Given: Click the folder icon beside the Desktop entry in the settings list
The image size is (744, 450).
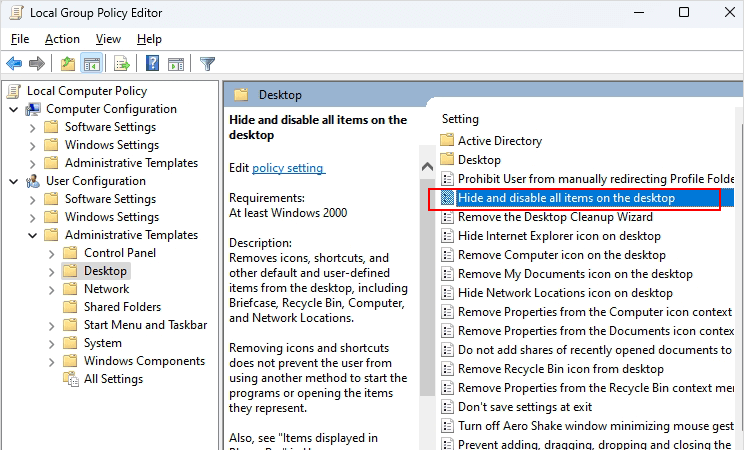Looking at the screenshot, I should click(447, 159).
